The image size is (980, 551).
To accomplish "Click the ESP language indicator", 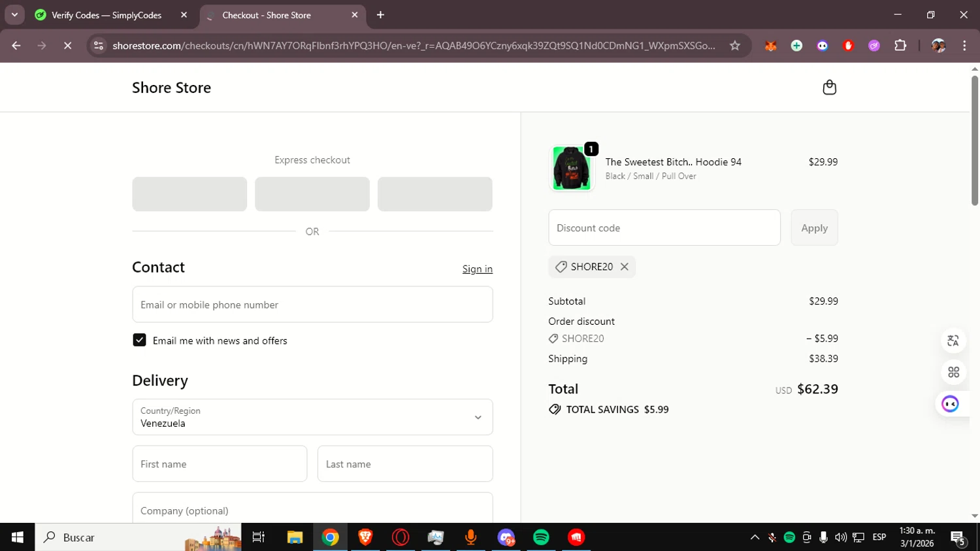I will 879,537.
